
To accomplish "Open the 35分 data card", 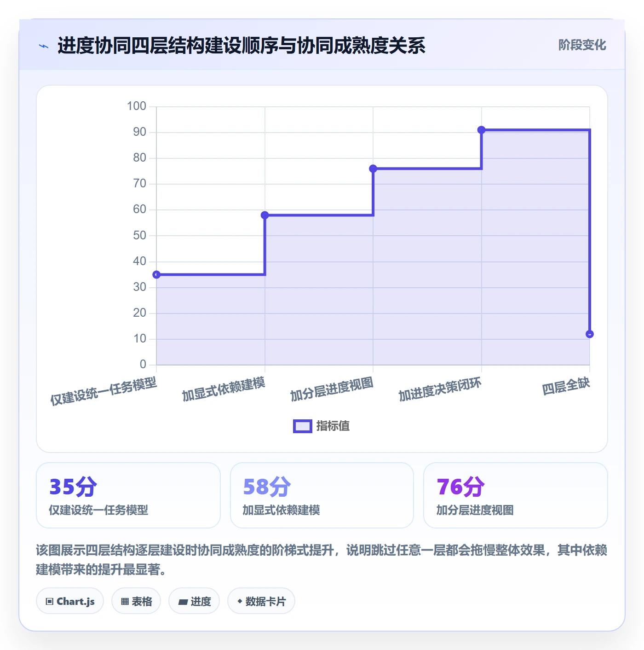I will (x=128, y=495).
